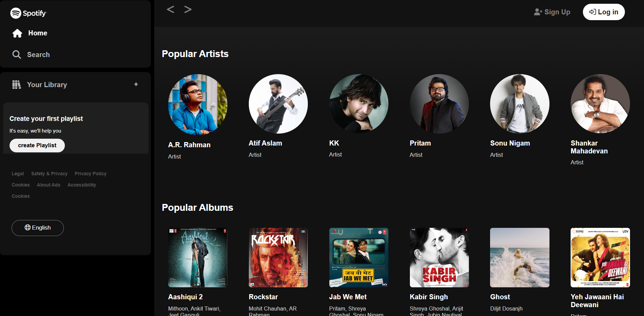Go forward using the right arrow
Viewport: 644px width, 316px height.
[188, 10]
